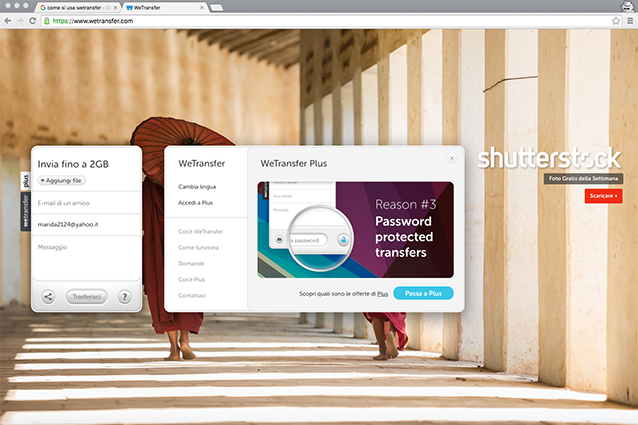Select the wetransfer side tab
The height and width of the screenshot is (425, 638).
[26, 211]
